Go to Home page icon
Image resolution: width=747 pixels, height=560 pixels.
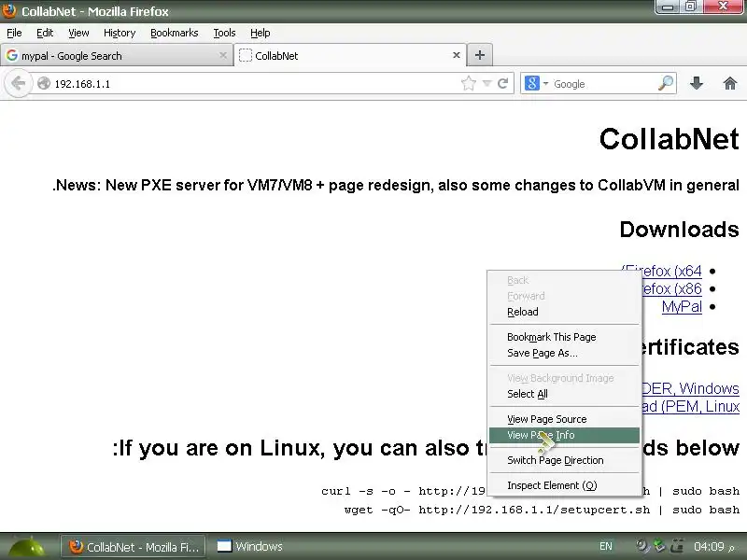(730, 83)
